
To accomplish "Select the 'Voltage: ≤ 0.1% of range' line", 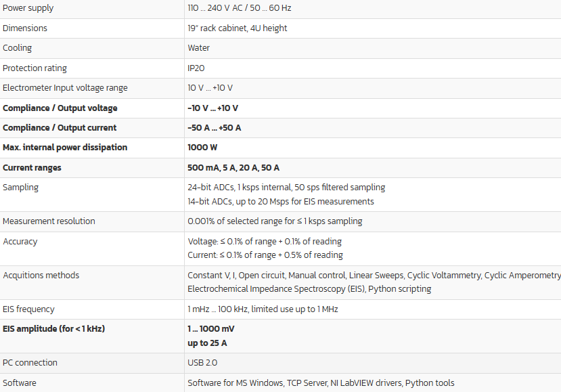I will point(265,241).
